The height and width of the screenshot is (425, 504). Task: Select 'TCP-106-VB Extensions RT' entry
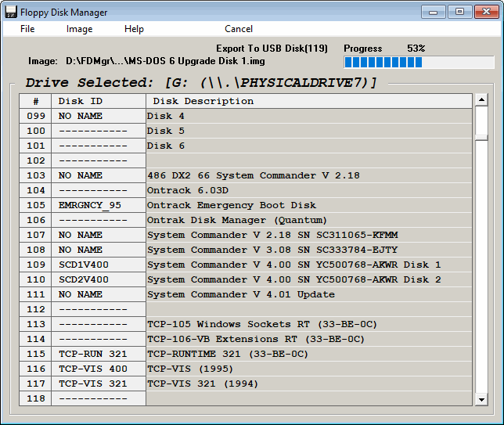click(x=309, y=339)
